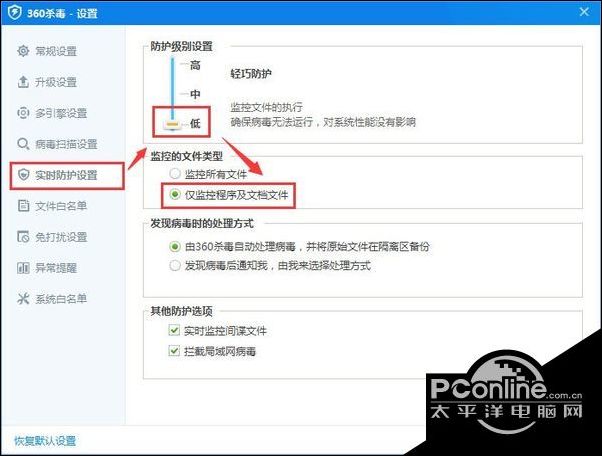The height and width of the screenshot is (456, 602).
Task: Toggle the 实时监控间谍文件 checkbox
Action: pyautogui.click(x=174, y=330)
